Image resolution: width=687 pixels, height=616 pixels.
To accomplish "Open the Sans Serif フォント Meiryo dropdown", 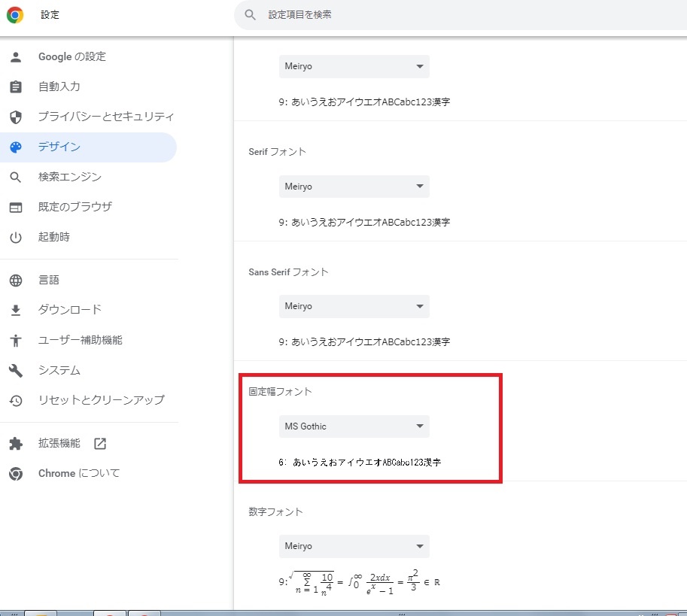I will click(x=354, y=306).
